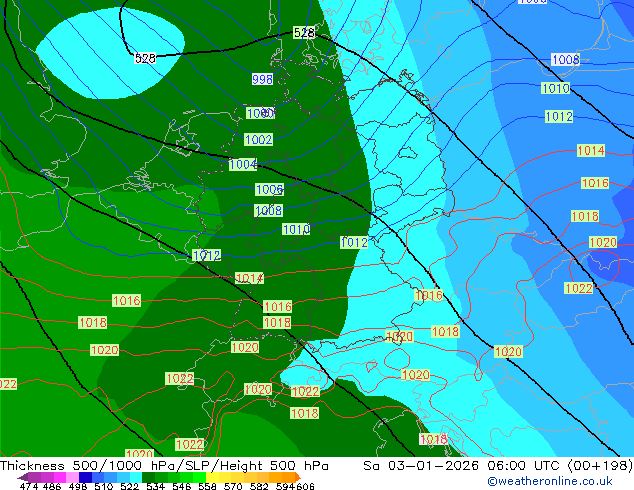Viewport: 634px width, 490px height.
Task: Select the '528' label touching the cyan oval
Action: point(145,59)
